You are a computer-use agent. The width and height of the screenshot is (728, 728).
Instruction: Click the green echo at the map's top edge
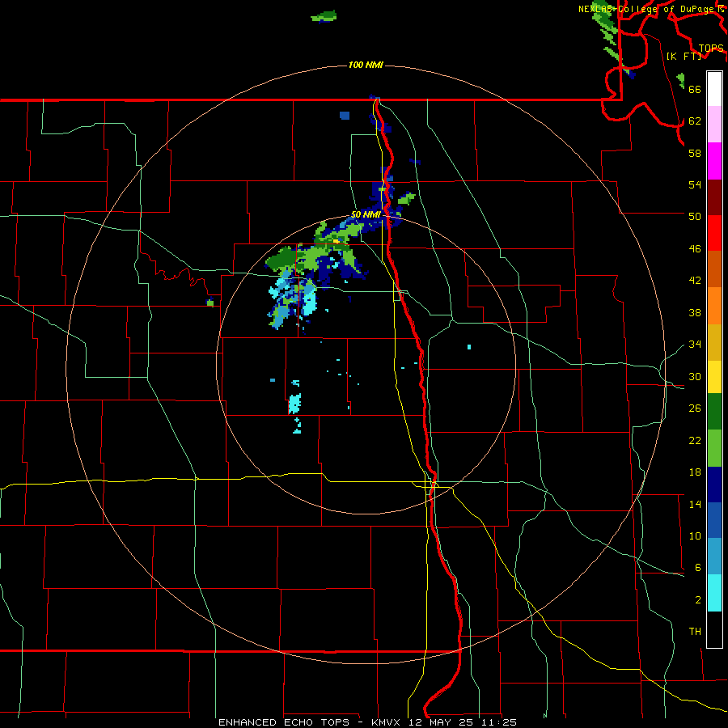[x=324, y=16]
